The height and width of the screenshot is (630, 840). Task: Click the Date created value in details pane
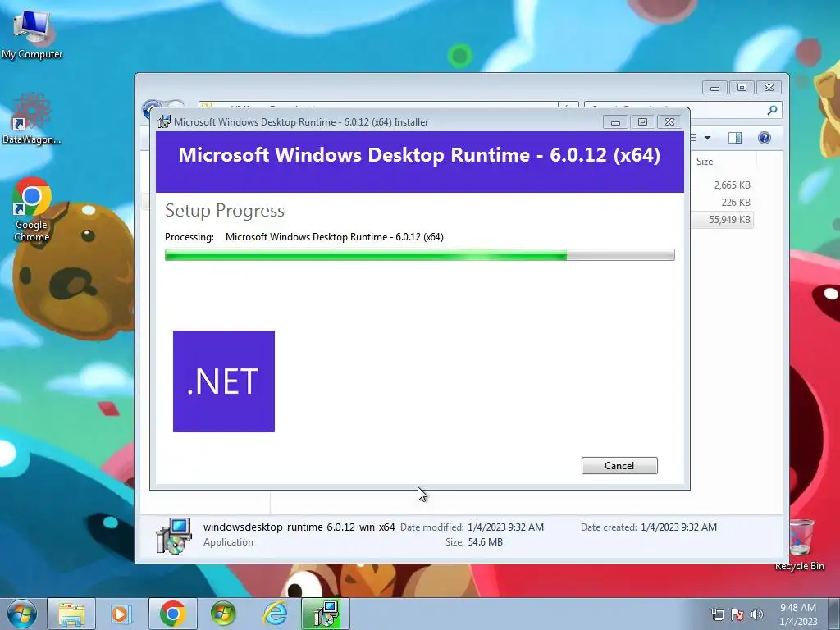click(678, 527)
